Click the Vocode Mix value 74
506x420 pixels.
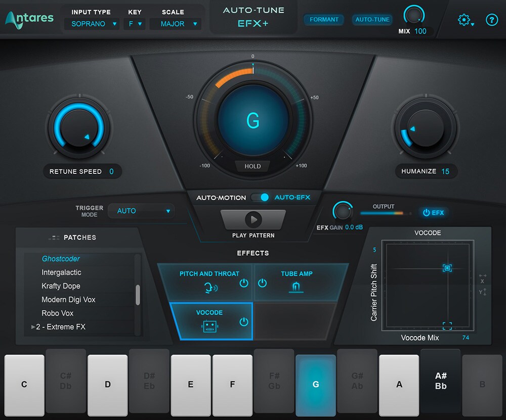click(x=466, y=338)
